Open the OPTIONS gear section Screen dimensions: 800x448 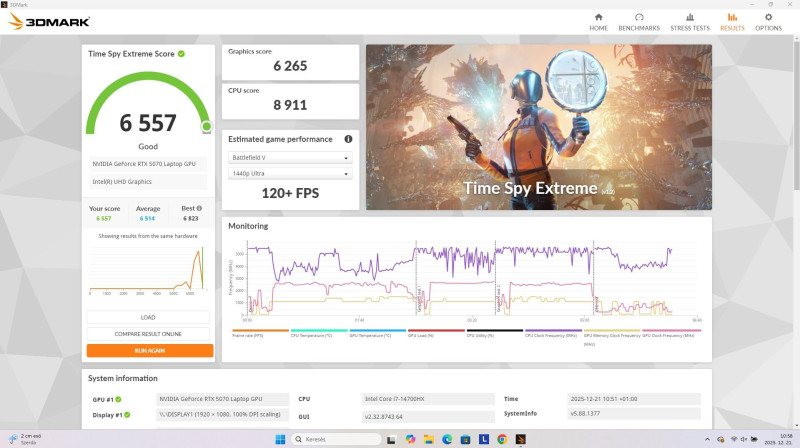pos(768,22)
